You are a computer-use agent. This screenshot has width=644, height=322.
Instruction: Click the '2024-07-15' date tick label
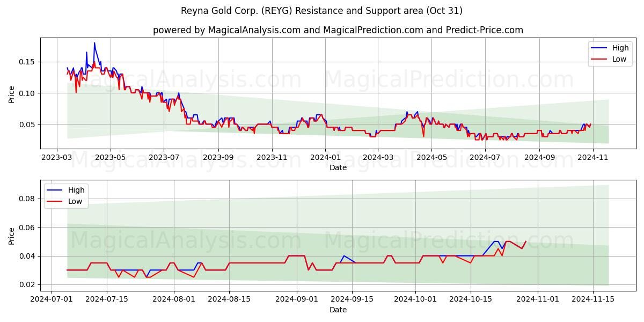(106, 299)
